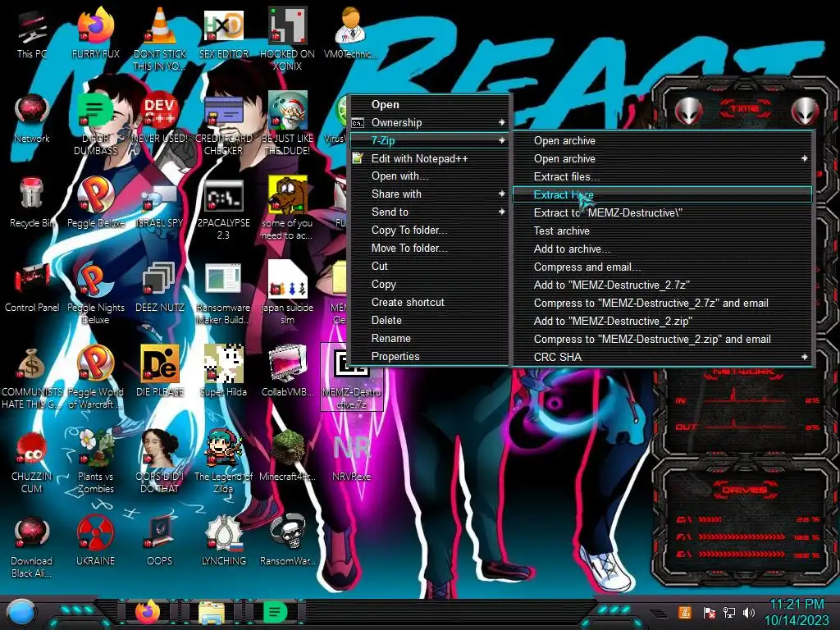Choose Extract files... option

(663, 177)
